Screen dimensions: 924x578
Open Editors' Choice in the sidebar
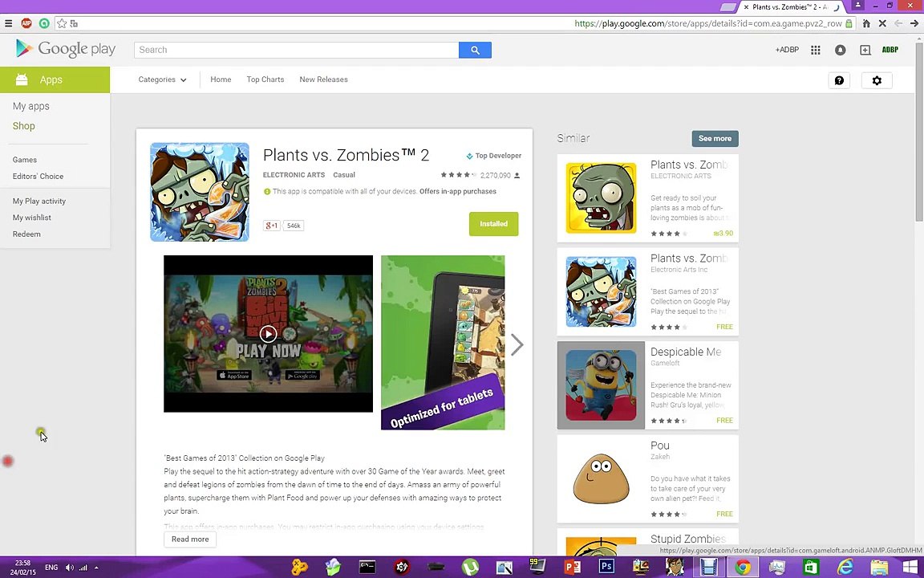pos(38,177)
